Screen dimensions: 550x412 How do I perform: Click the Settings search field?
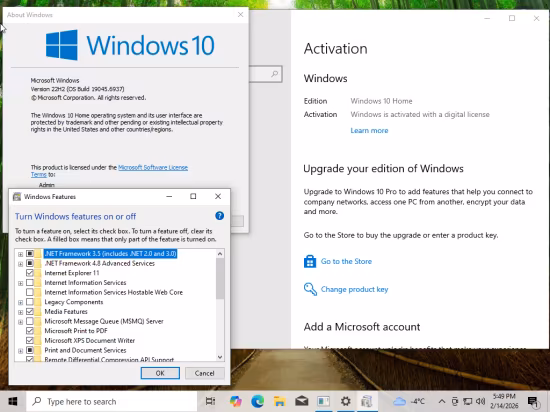pyautogui.click(x=266, y=74)
